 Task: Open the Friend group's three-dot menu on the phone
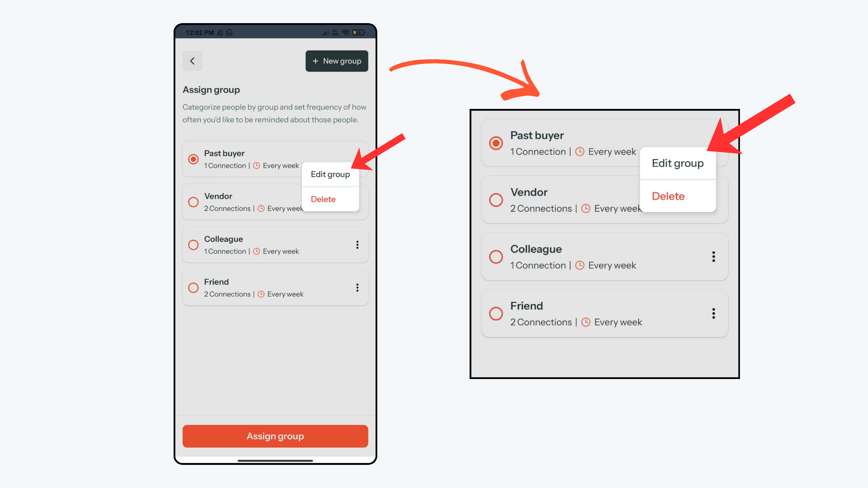point(357,288)
